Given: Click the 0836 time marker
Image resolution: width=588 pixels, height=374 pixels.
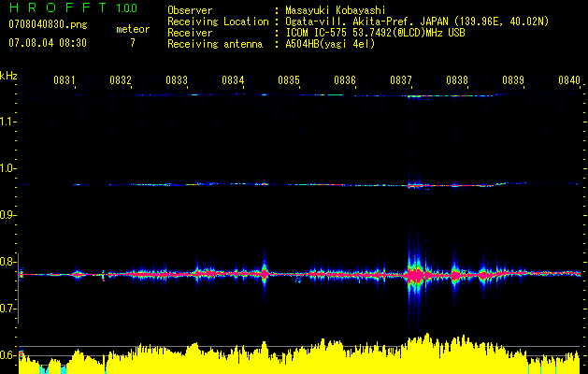Looking at the screenshot, I should pos(345,79).
